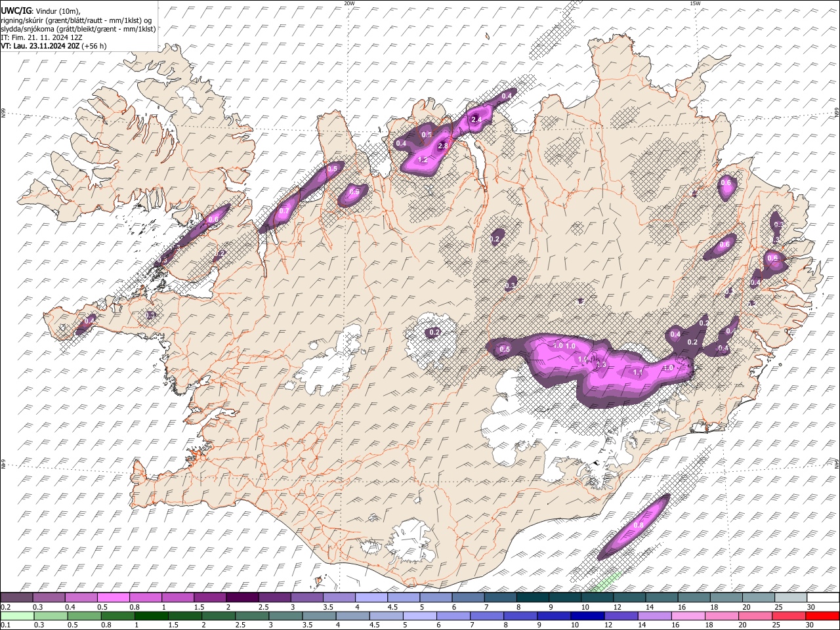Click the 0.2–0.3 grey-purple snow legend swatch
This screenshot has width=840, height=630.
(17, 597)
